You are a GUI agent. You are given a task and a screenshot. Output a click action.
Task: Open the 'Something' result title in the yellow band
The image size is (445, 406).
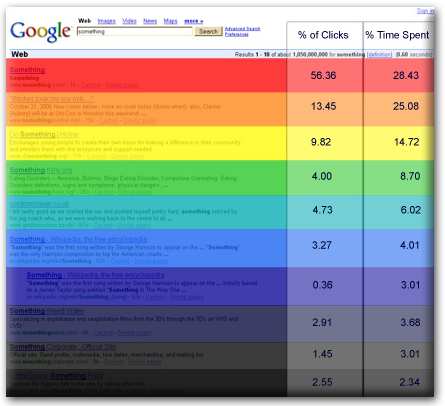tap(44, 134)
